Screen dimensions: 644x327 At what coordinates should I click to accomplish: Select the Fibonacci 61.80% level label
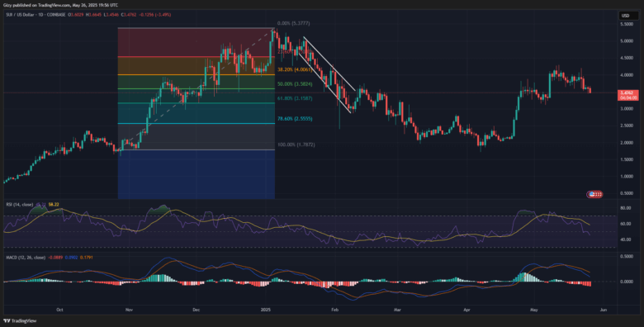[296, 98]
